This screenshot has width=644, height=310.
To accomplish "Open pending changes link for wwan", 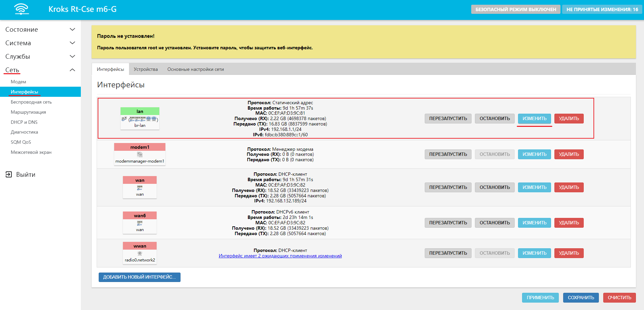I will pyautogui.click(x=280, y=256).
